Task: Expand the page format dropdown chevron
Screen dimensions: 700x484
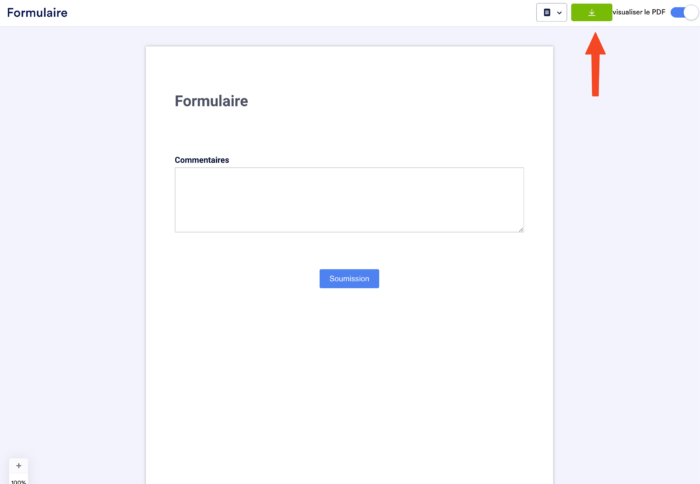Action: [559, 13]
